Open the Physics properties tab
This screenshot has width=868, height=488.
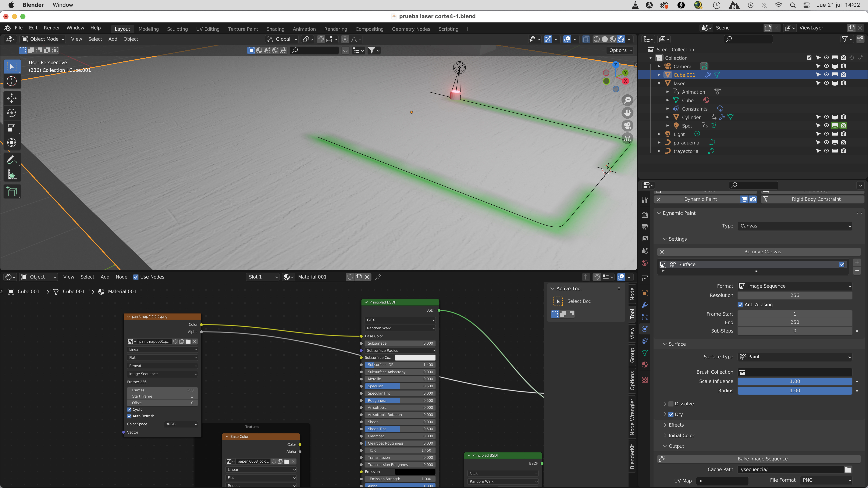pos(645,329)
